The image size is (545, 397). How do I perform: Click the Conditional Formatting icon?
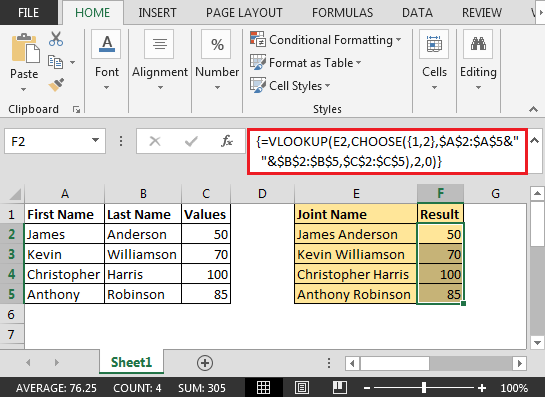tap(258, 39)
